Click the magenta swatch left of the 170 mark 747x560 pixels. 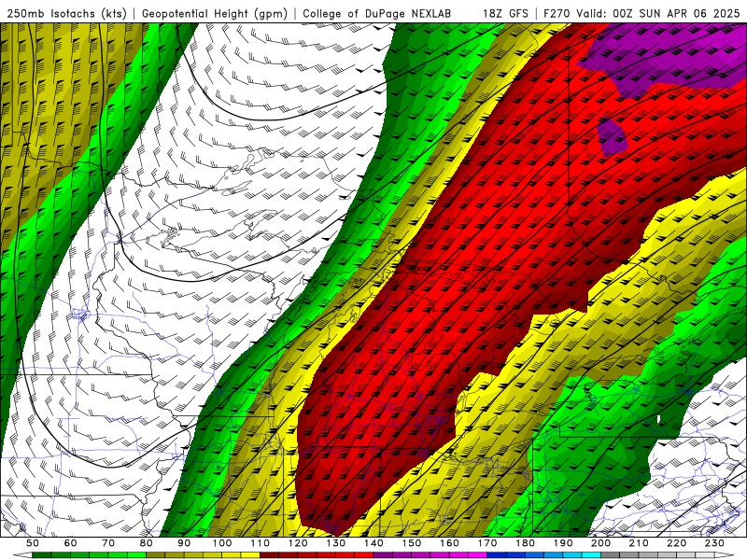[477, 555]
